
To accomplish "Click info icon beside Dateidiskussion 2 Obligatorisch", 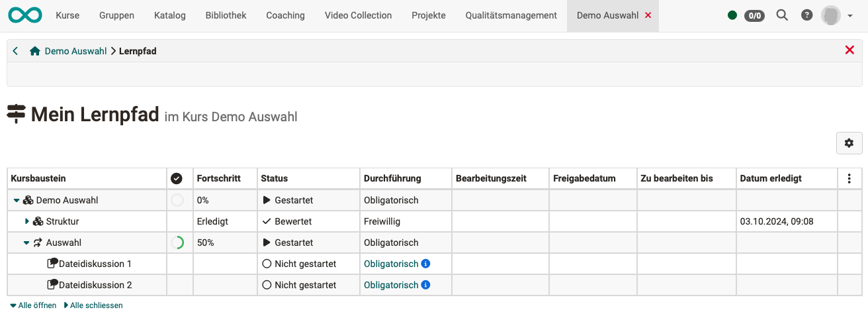I will (x=425, y=285).
